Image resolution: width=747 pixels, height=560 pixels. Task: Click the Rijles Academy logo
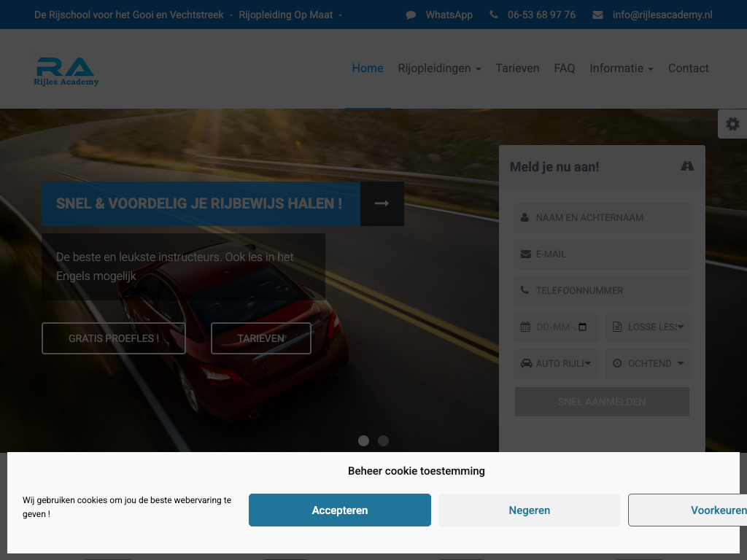66,71
